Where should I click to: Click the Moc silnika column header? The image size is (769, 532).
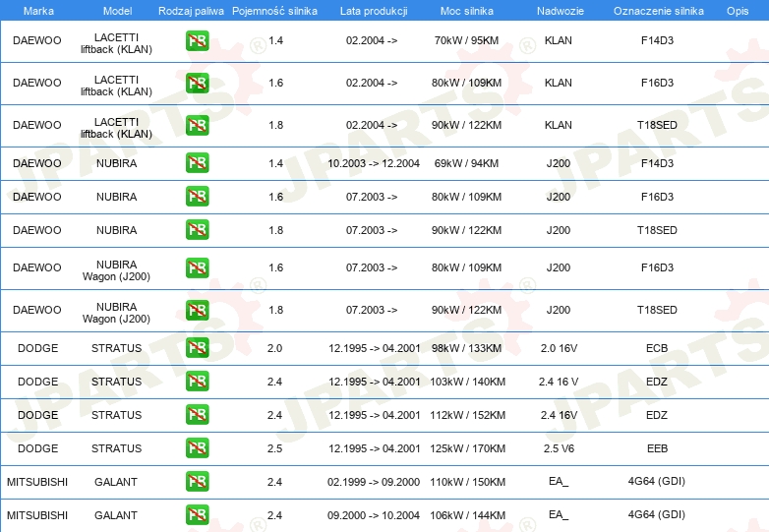[466, 11]
